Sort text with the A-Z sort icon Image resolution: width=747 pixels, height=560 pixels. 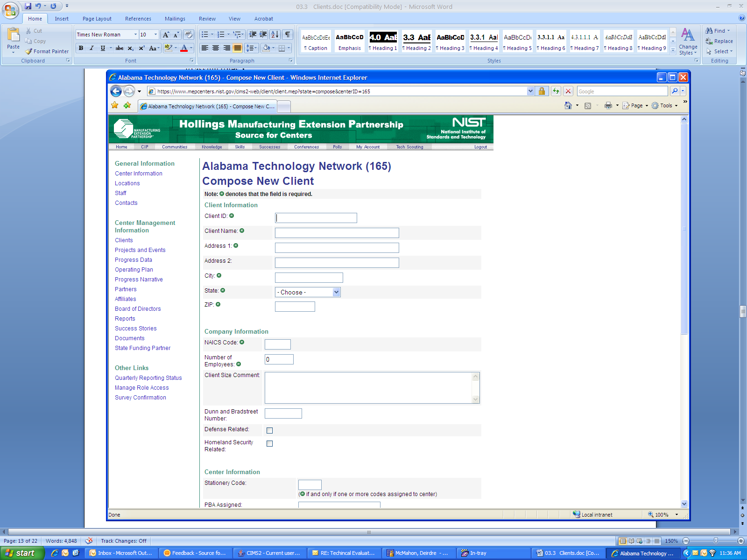275,35
